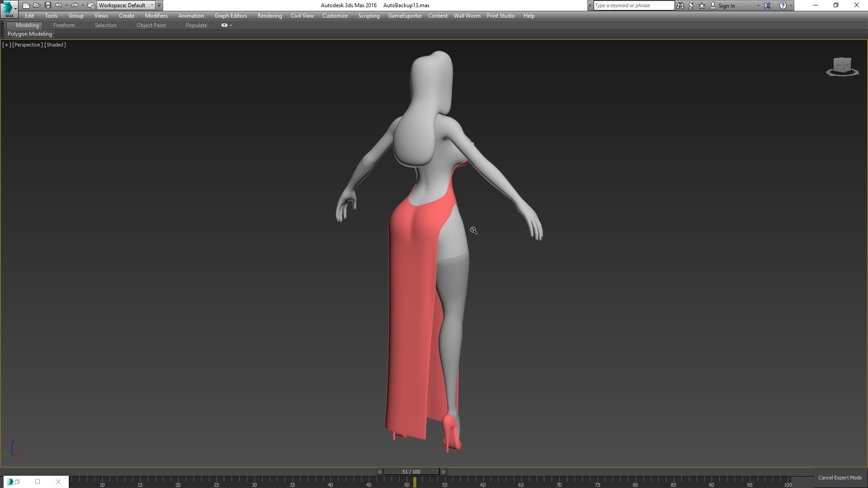Screen dimensions: 868x488
Task: Open the Modifiers menu
Action: tap(156, 16)
